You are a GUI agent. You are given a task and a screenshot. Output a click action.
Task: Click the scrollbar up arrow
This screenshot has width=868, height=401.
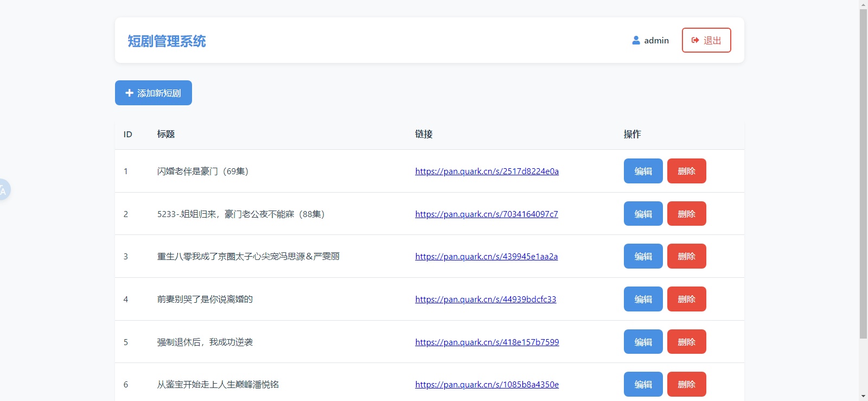pos(863,4)
